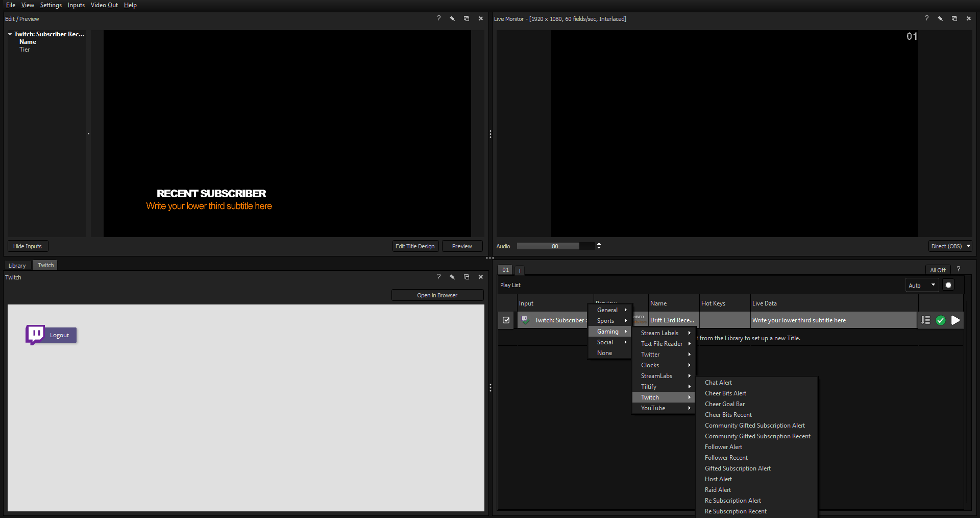Screen dimensions: 980x518
Task: Click Open in Browser button
Action: (x=437, y=295)
